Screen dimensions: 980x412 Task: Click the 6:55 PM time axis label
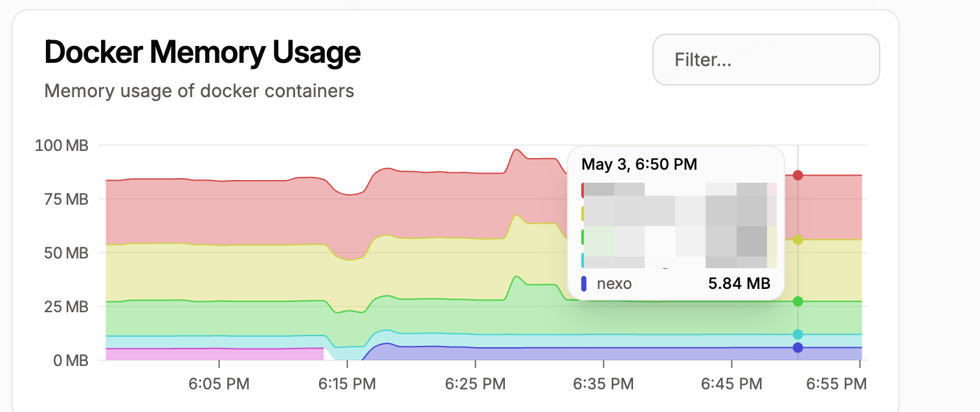tap(835, 383)
